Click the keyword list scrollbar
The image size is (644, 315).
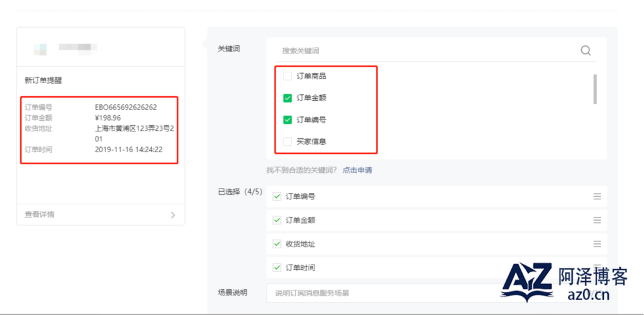[595, 89]
